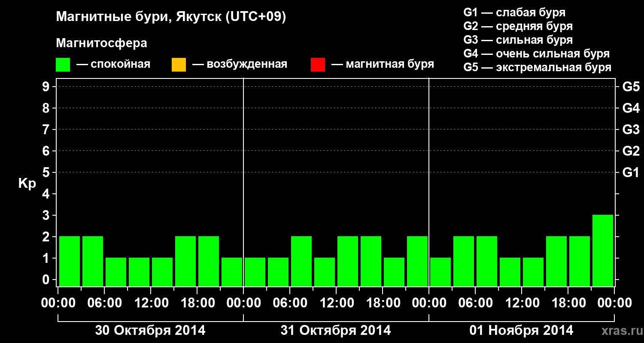This screenshot has height=343, width=644.
Task: Click the '06:00' tick label under 31 October
Action: 290,303
